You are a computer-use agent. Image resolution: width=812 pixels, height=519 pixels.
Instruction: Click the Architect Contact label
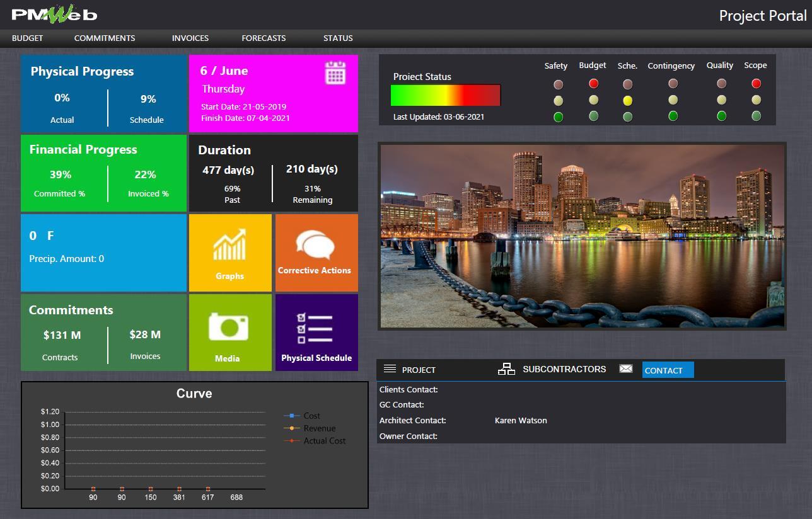tap(413, 420)
